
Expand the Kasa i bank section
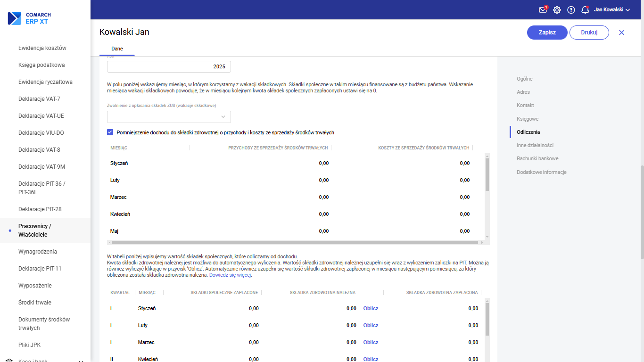tap(80, 360)
